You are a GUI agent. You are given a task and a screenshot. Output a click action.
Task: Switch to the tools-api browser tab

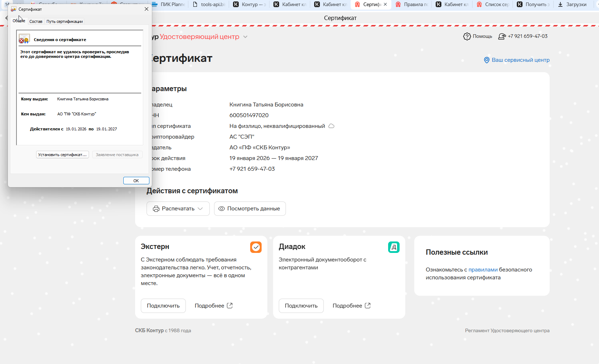[x=209, y=4]
